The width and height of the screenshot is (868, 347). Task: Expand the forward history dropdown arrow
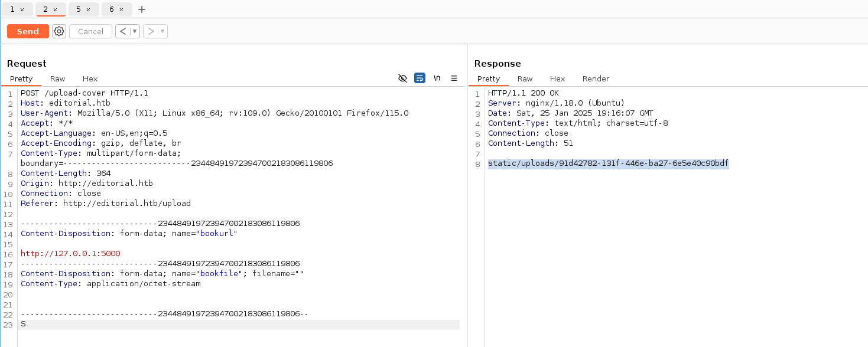click(x=162, y=31)
